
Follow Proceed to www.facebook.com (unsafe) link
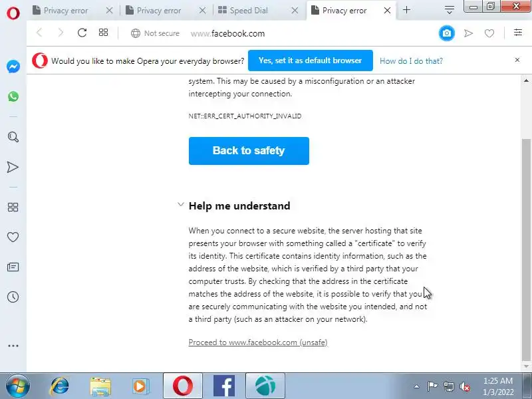pos(258,342)
